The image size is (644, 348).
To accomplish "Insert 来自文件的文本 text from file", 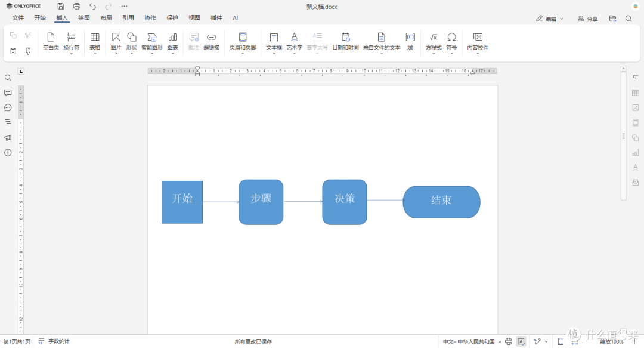I will click(382, 42).
